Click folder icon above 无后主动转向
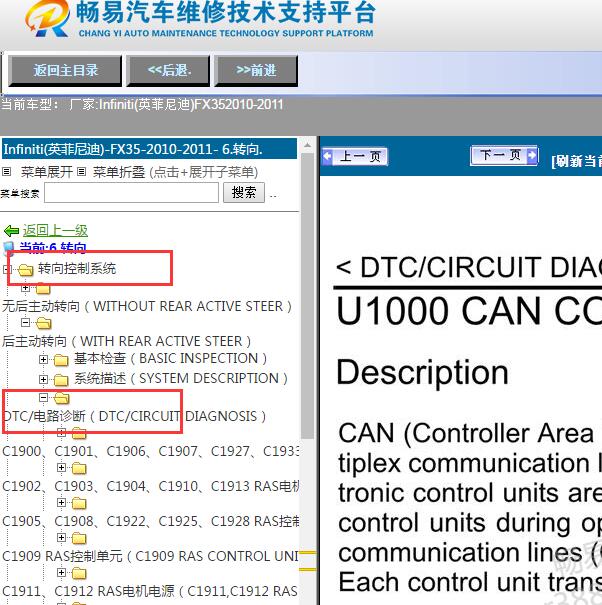 click(43, 288)
